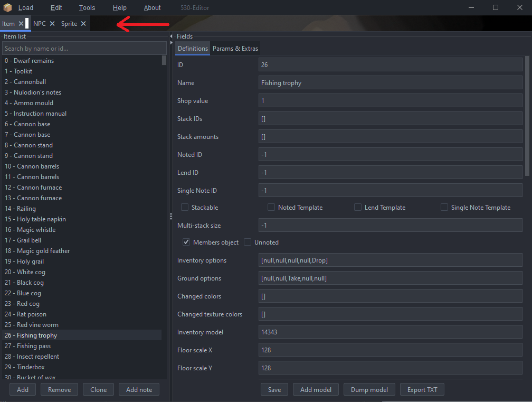Click the Clone button
Viewport: 532px width, 402px height.
coord(98,390)
